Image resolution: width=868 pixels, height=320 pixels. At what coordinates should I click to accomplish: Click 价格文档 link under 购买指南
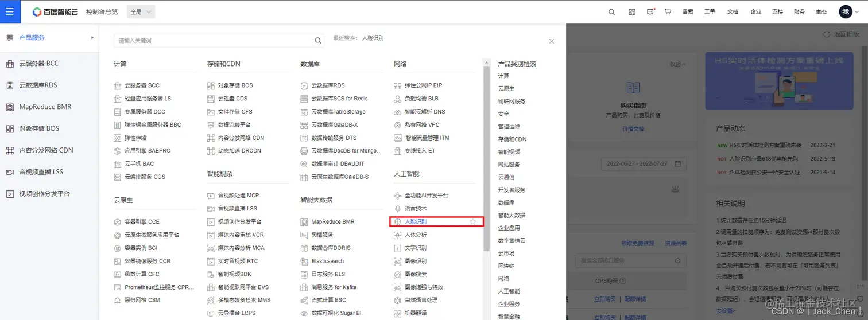tap(633, 130)
